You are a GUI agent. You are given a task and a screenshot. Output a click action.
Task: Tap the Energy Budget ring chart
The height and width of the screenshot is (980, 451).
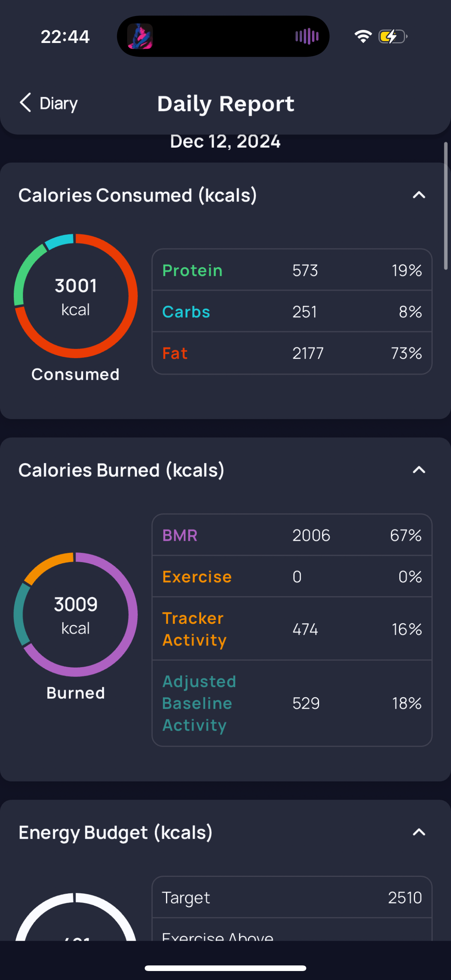click(x=76, y=917)
